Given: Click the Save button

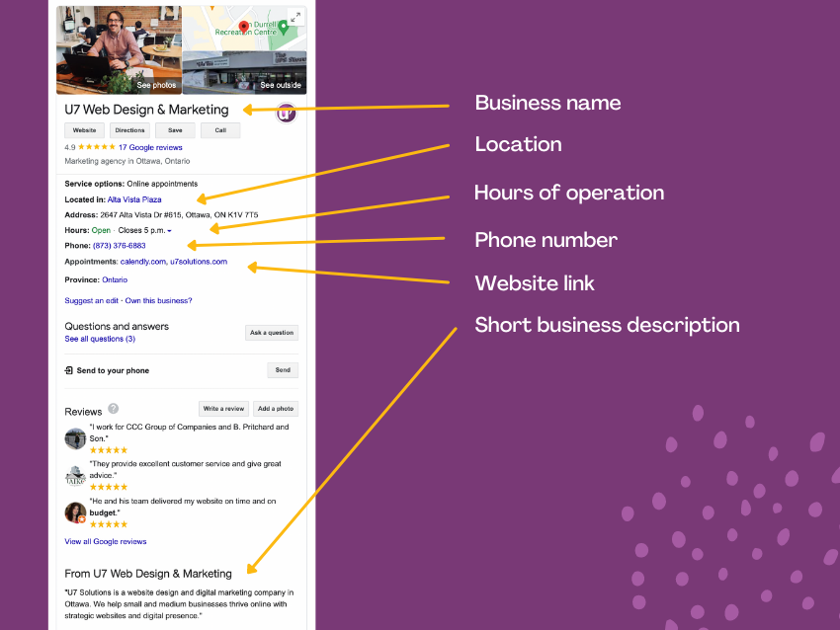Looking at the screenshot, I should pos(175,130).
